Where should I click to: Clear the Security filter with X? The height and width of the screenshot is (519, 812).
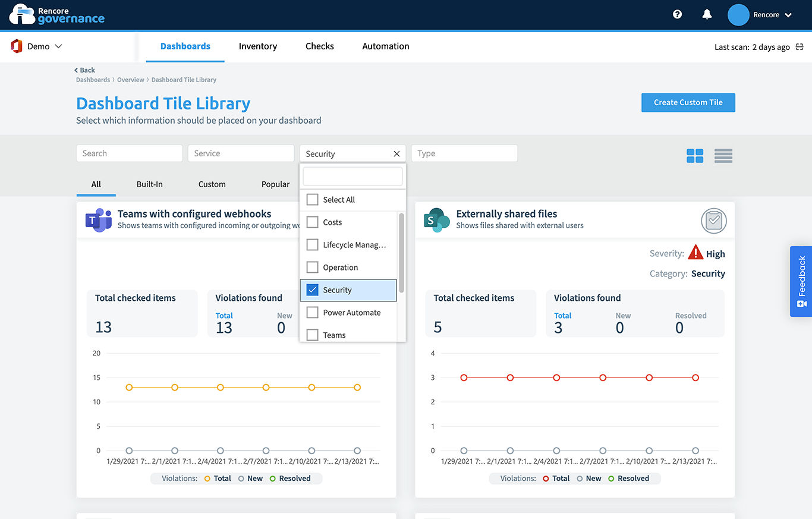[396, 153]
